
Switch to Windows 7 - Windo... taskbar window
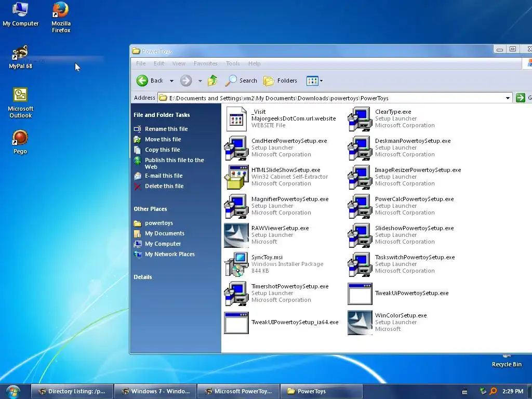155,391
